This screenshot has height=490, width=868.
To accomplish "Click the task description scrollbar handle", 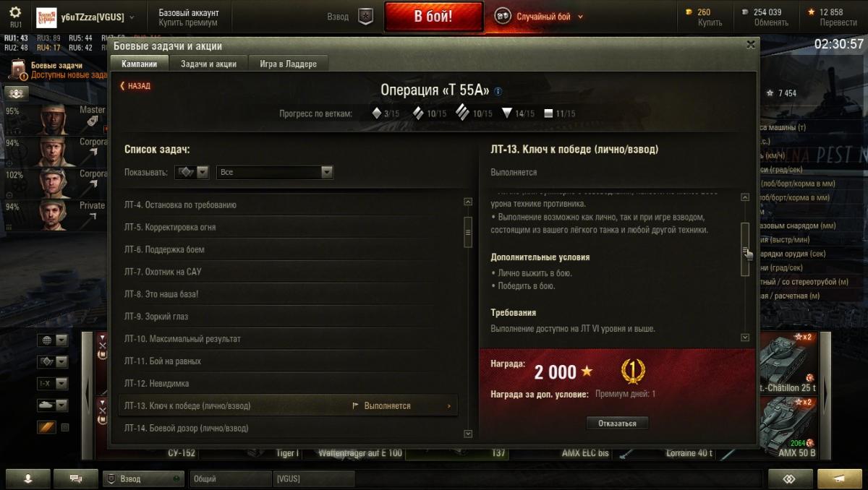I will coord(745,249).
